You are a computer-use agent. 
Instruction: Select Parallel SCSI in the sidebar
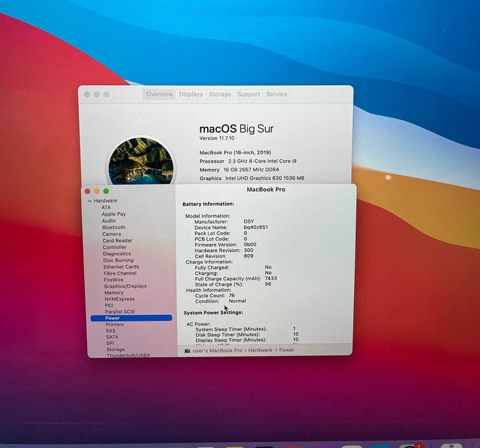[x=120, y=312]
